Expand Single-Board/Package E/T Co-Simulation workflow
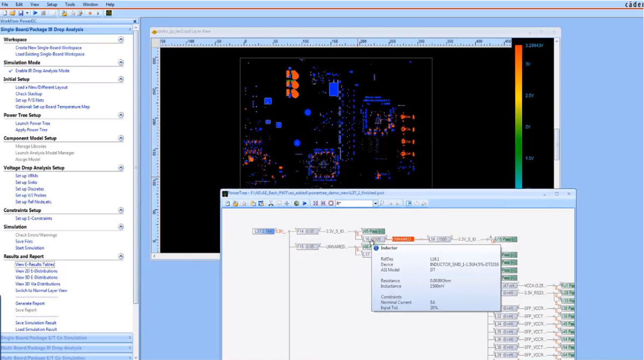 [67, 338]
